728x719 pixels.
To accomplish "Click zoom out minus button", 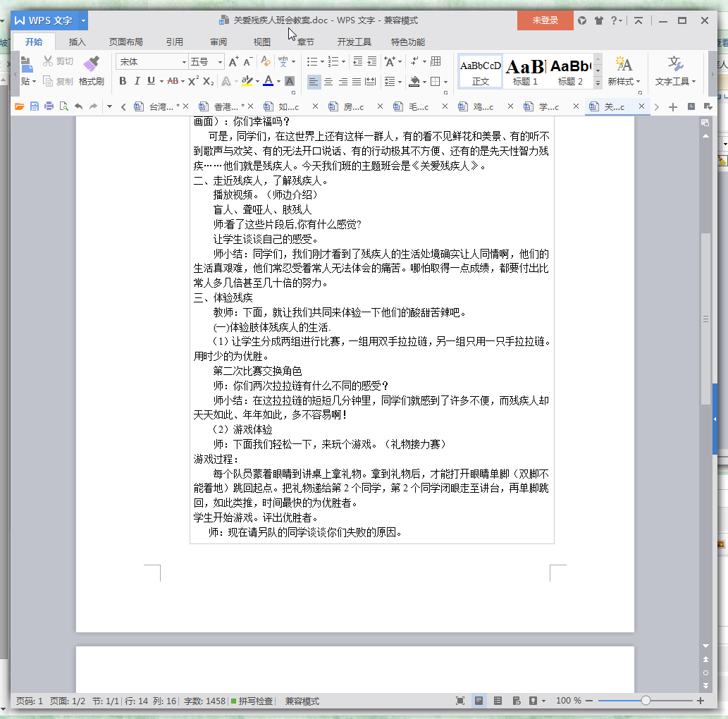I will (589, 701).
